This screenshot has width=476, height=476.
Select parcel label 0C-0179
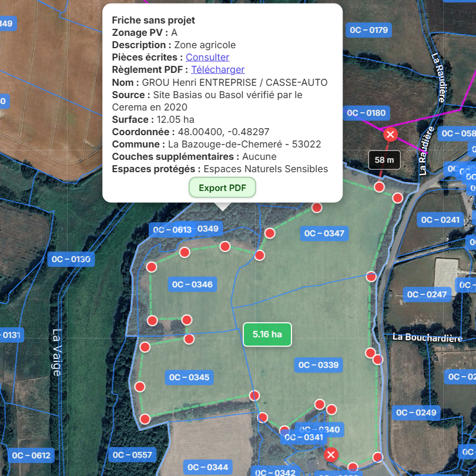(x=368, y=30)
